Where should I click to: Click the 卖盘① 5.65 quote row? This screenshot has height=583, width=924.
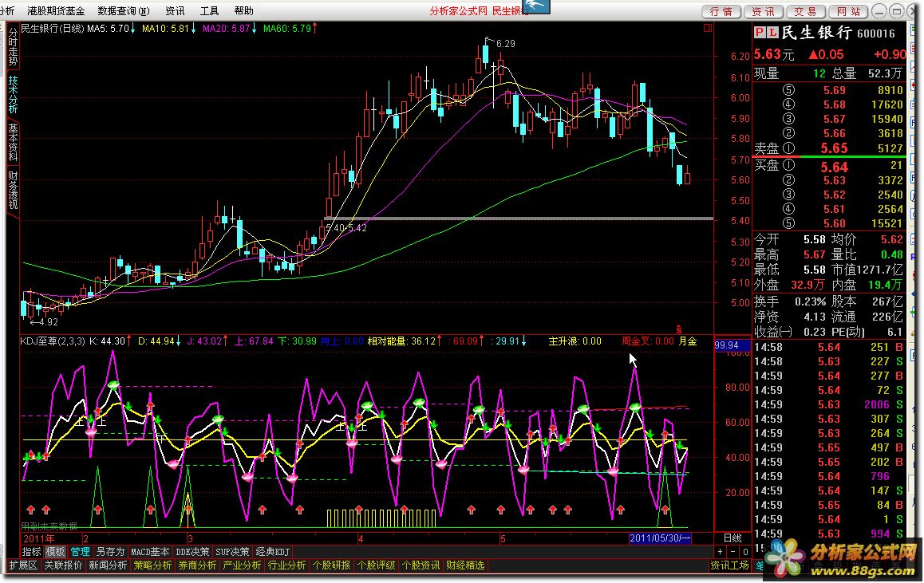point(828,148)
